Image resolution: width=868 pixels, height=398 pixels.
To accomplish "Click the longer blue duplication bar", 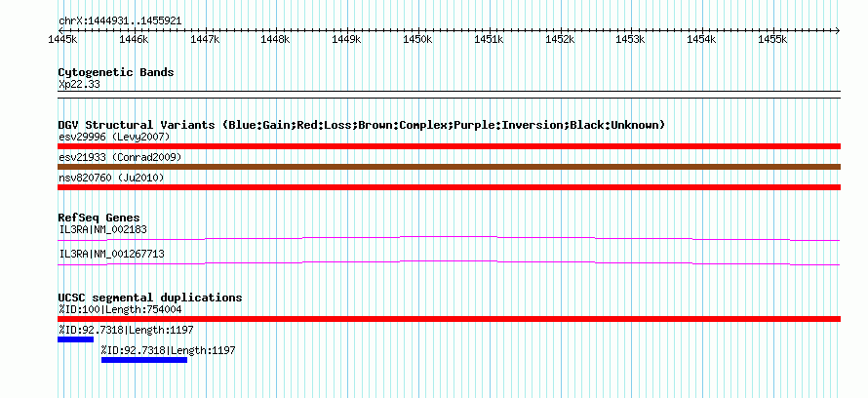I will coord(144,360).
